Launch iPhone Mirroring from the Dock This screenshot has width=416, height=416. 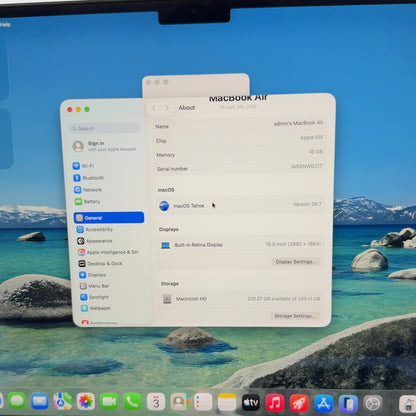click(x=348, y=404)
